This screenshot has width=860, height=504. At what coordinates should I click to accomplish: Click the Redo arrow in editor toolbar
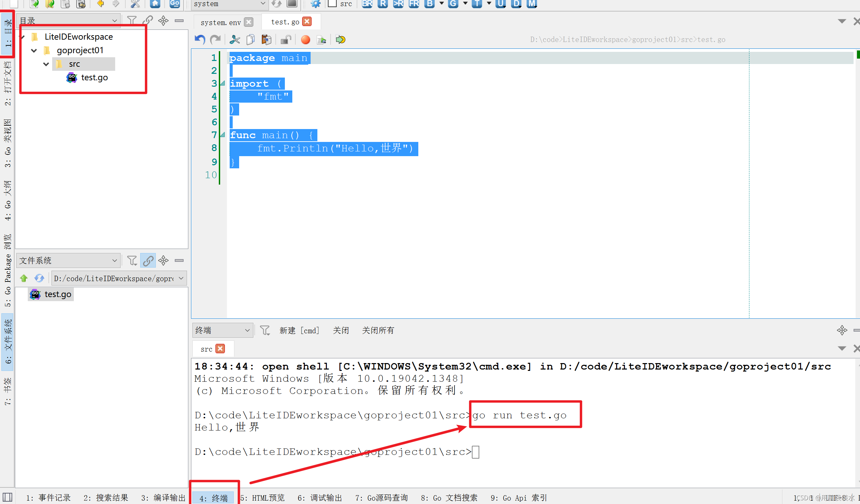tap(216, 40)
